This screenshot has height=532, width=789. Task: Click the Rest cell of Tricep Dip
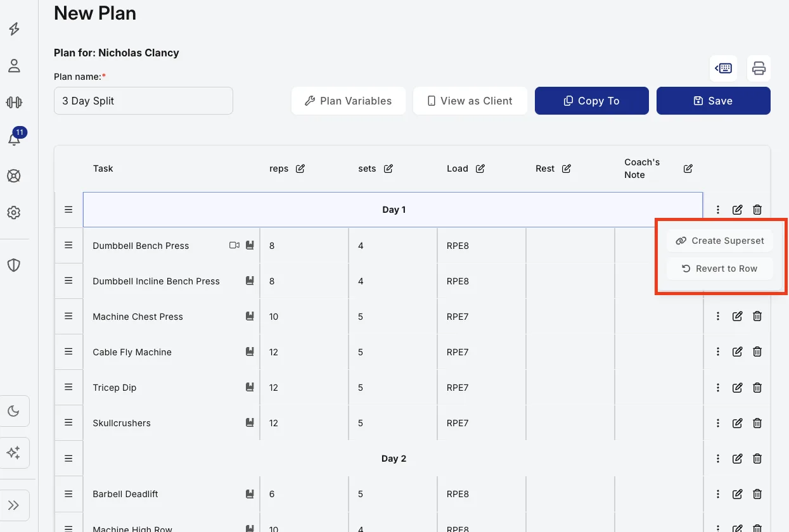click(x=570, y=387)
